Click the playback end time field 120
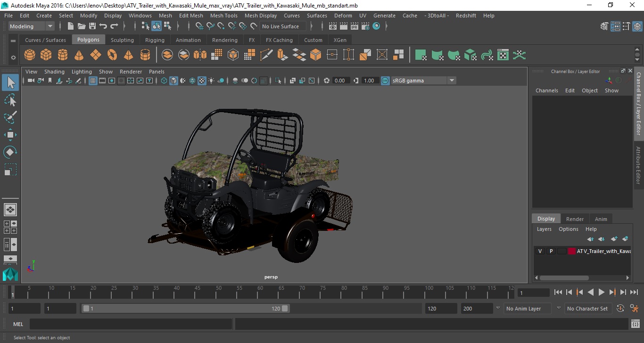The height and width of the screenshot is (343, 644). pyautogui.click(x=441, y=308)
